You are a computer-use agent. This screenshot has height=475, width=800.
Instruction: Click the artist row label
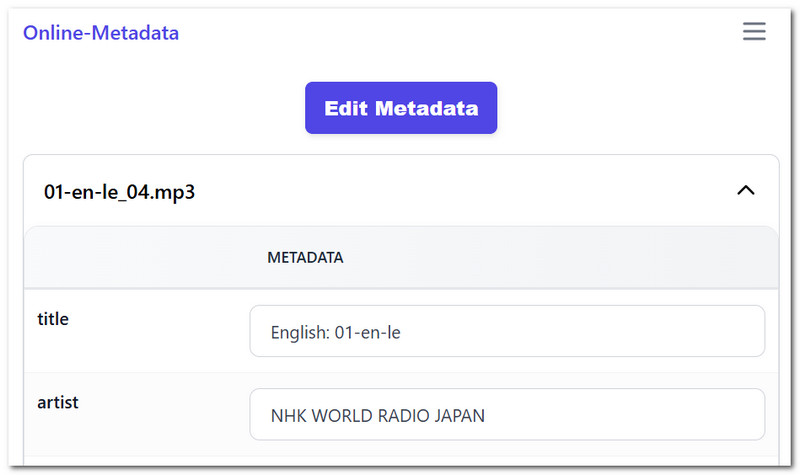tap(58, 403)
